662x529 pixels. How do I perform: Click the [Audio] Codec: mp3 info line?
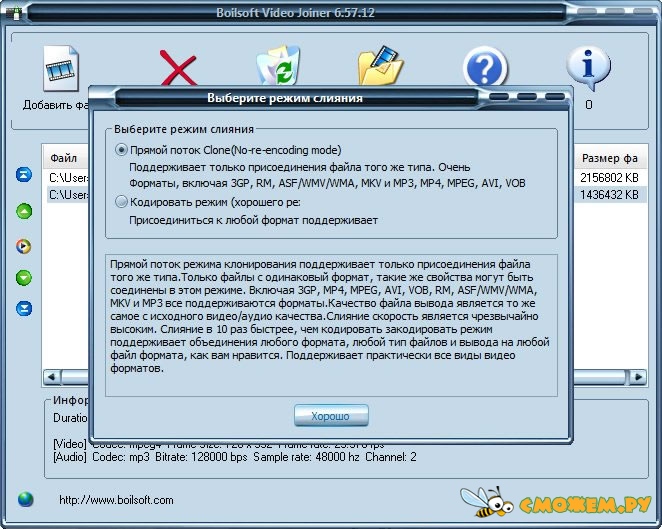(235, 457)
